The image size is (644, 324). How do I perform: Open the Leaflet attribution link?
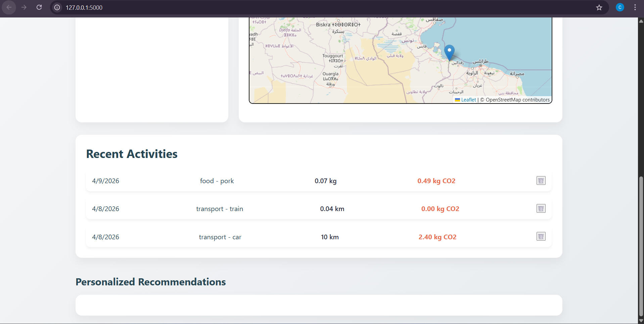(468, 100)
